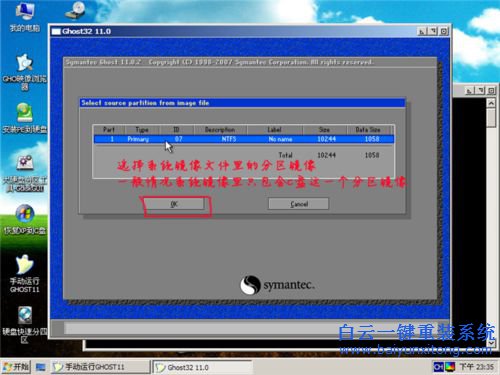Launch the GHO image browser icon

tap(25, 72)
